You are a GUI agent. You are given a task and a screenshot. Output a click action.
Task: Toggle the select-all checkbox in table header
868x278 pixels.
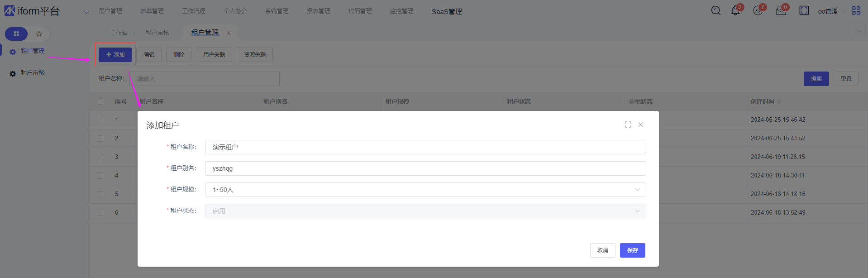(100, 101)
